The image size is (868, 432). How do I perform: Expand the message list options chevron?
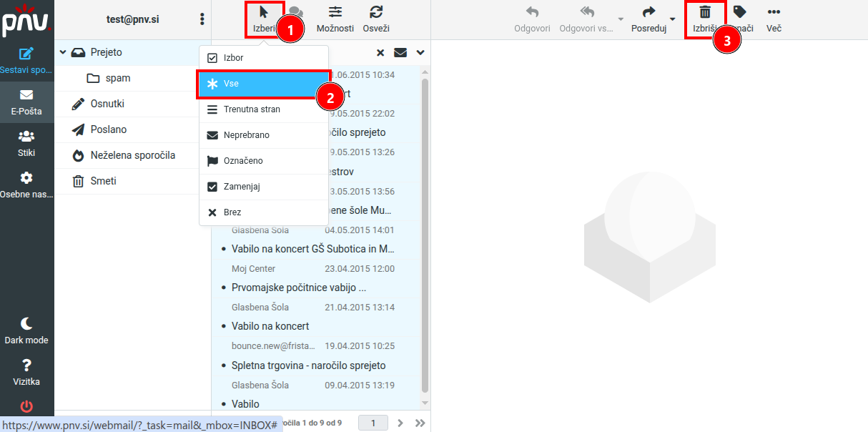[420, 52]
